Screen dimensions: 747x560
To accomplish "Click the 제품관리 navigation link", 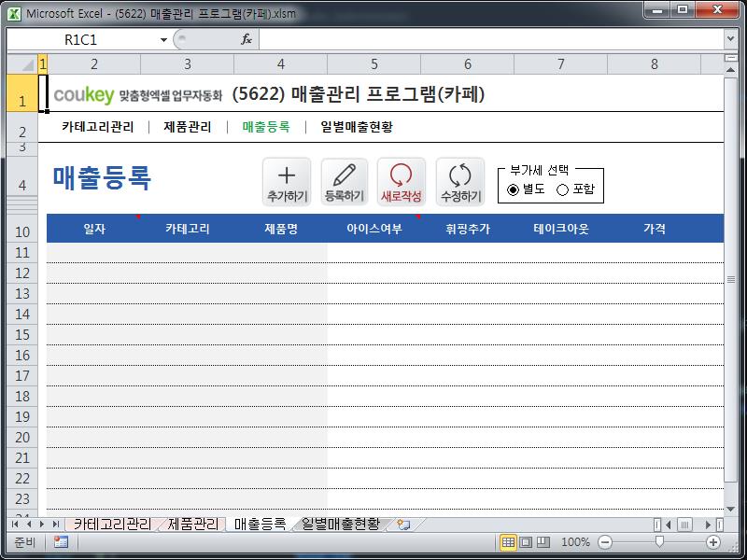I will (x=188, y=127).
